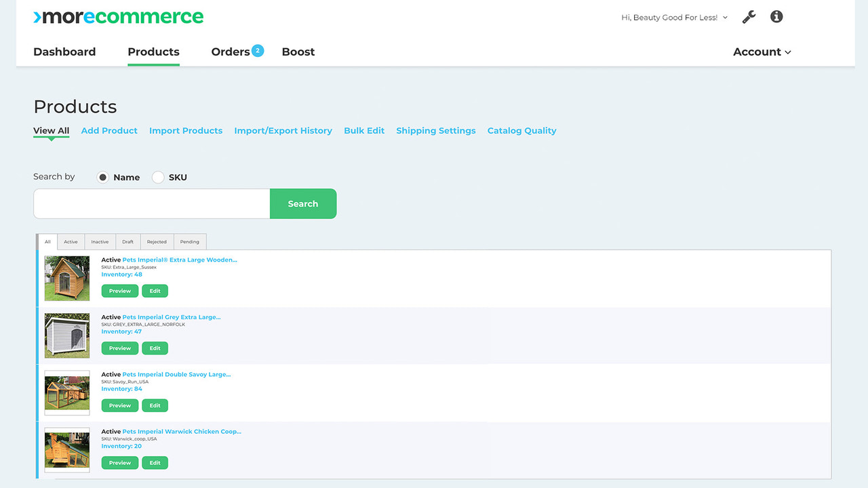Image resolution: width=868 pixels, height=488 pixels.
Task: Select the SKU search radio button
Action: pyautogui.click(x=157, y=177)
